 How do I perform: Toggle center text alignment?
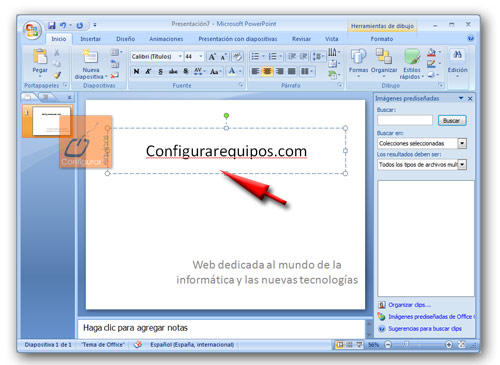[267, 71]
